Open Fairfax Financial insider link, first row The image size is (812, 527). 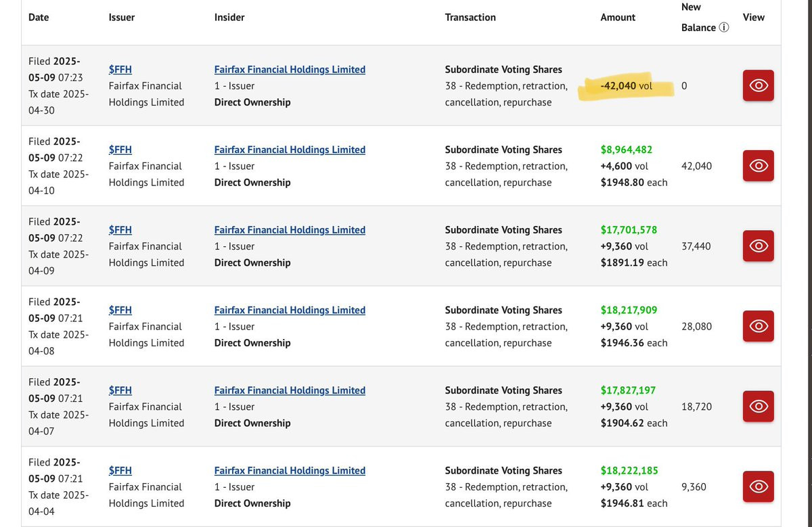(x=290, y=69)
